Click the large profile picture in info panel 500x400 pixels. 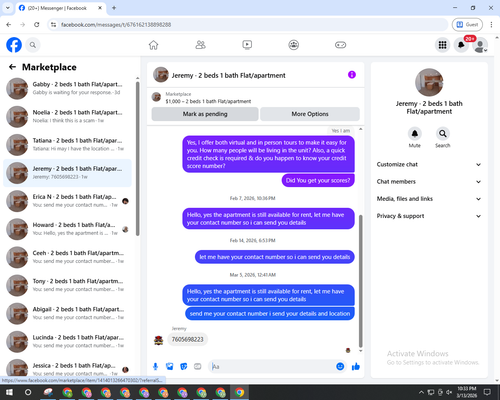point(429,82)
